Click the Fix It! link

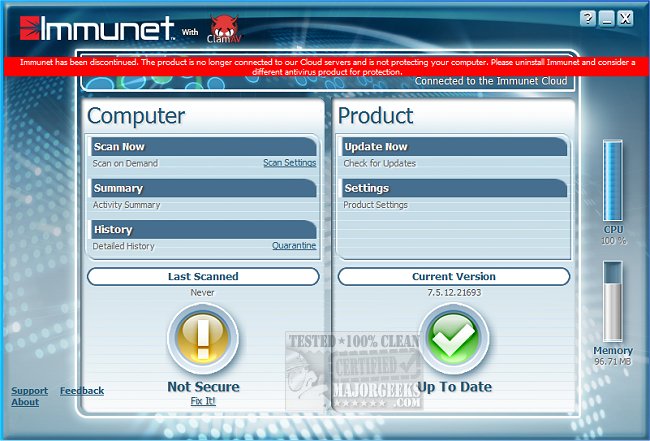pyautogui.click(x=203, y=401)
